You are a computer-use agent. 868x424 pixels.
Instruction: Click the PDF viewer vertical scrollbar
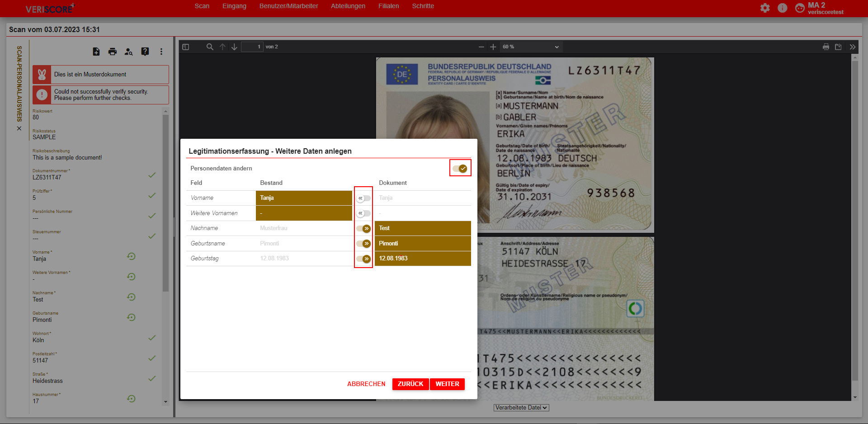[854, 221]
